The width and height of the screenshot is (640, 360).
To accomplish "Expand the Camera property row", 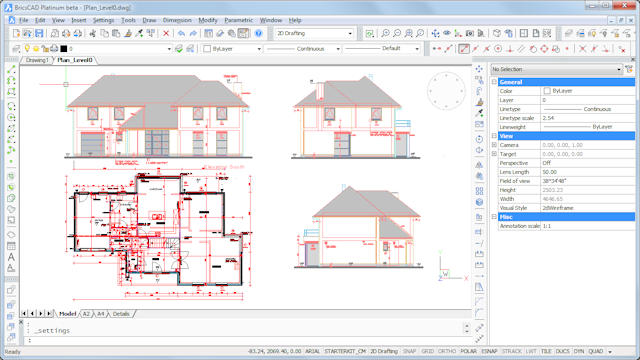I will [494, 145].
